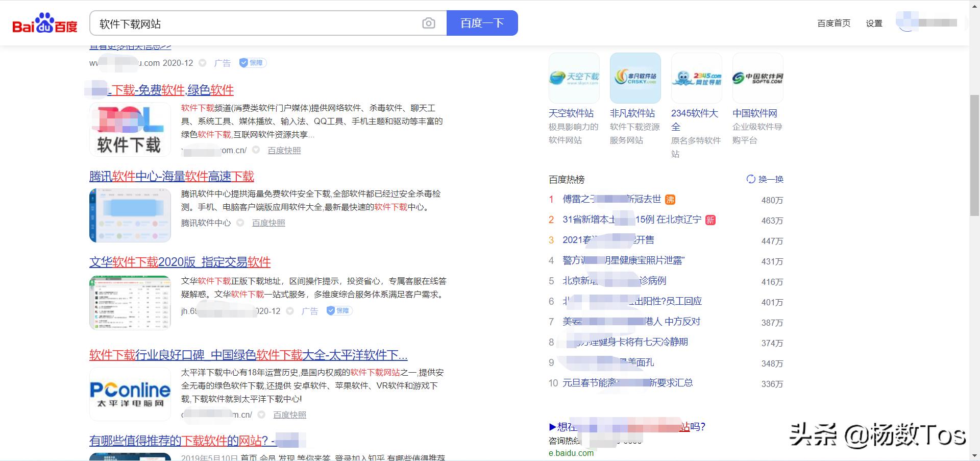980x461 pixels.
Task: Click the 保障 shield badge under 文华软件下载
Action: click(x=339, y=310)
